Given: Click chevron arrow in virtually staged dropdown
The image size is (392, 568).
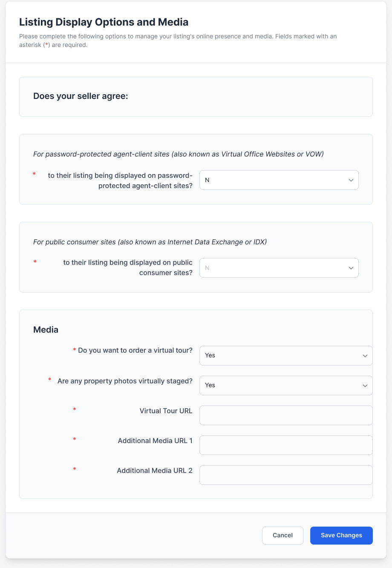Looking at the screenshot, I should (x=365, y=385).
